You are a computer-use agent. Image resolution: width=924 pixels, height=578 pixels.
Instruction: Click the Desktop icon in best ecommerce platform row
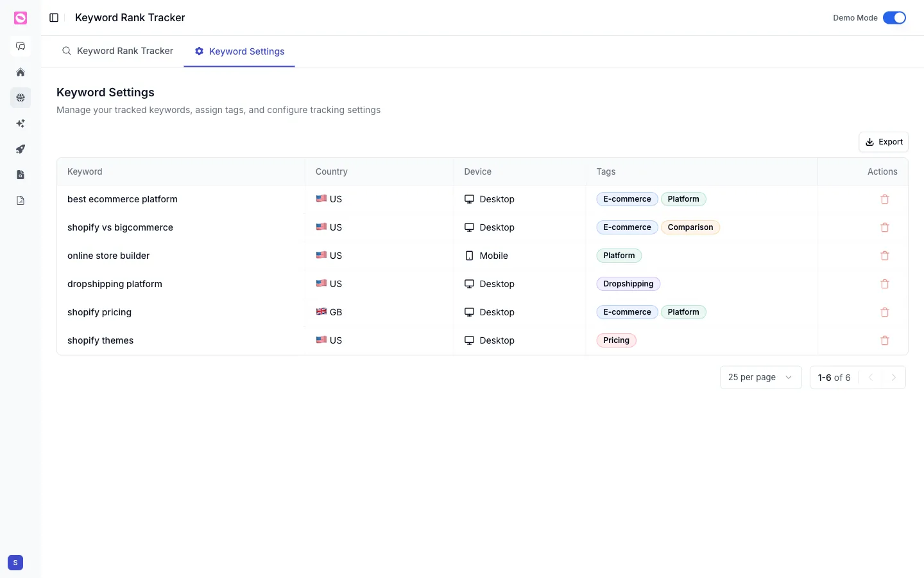(469, 199)
